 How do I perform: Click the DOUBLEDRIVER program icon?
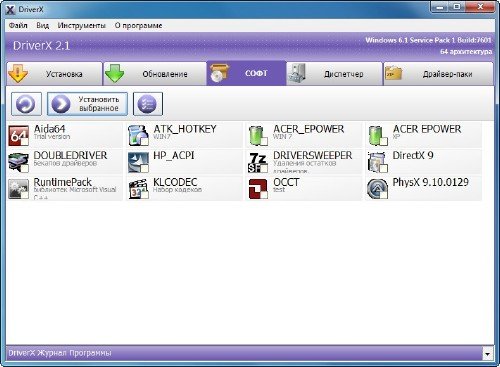pyautogui.click(x=18, y=162)
